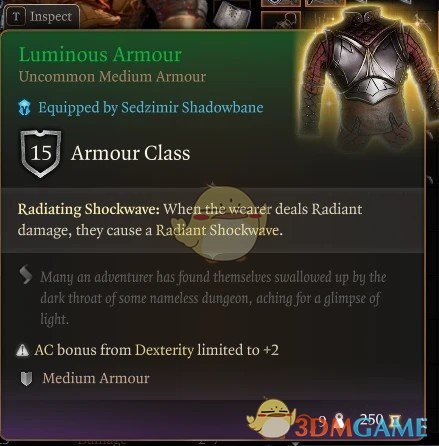Viewport: 439px width, 446px height.
Task: Click the warning triangle beside AC bonus
Action: 22,350
